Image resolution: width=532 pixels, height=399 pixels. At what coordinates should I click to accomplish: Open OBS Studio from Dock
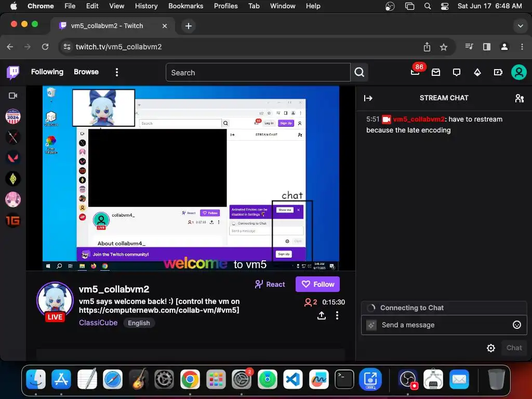[408, 379]
